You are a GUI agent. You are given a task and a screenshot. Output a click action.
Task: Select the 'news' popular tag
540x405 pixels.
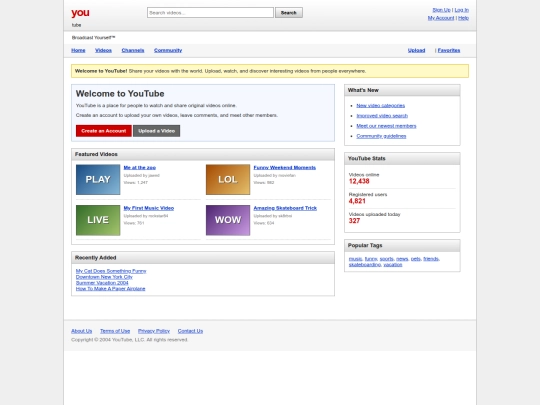pos(402,259)
